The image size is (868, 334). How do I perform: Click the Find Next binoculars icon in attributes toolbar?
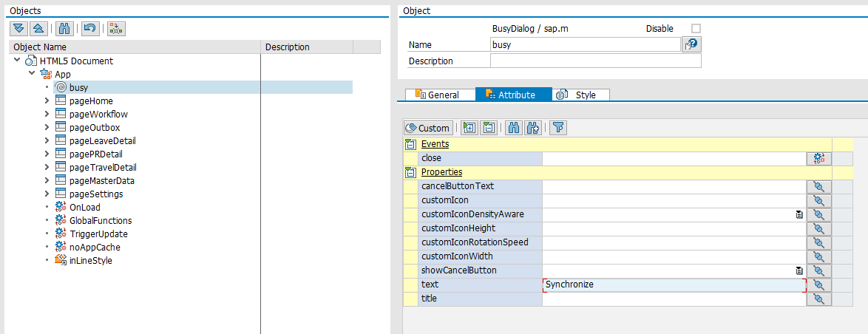point(533,128)
